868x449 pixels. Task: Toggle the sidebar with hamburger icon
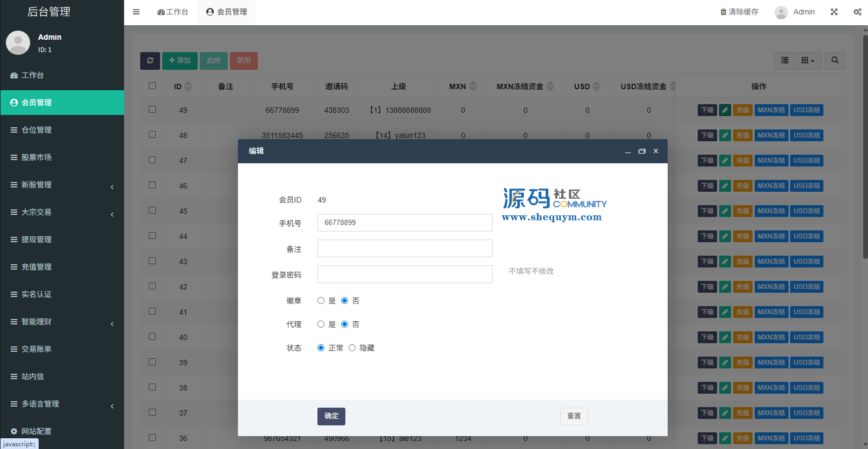coord(136,12)
